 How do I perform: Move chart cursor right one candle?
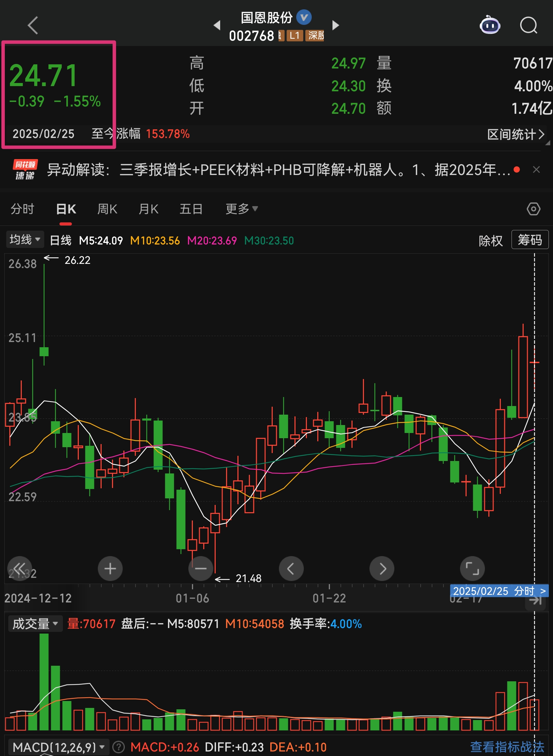pyautogui.click(x=382, y=569)
